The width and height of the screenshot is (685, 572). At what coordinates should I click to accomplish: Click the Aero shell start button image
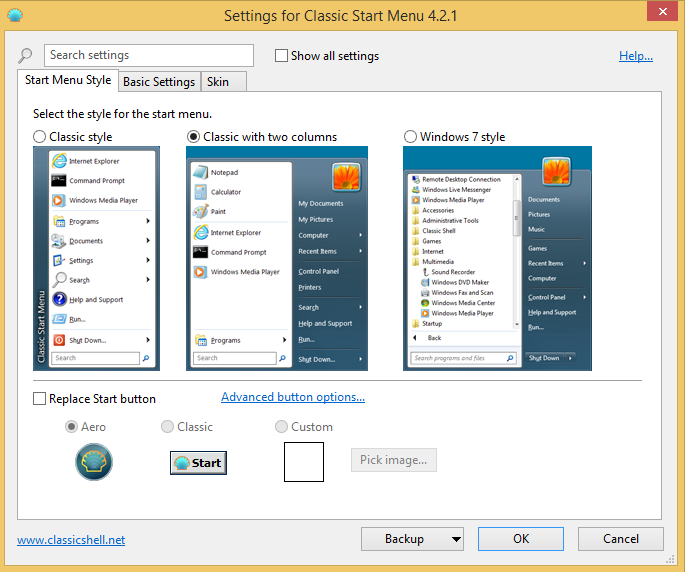tap(94, 462)
